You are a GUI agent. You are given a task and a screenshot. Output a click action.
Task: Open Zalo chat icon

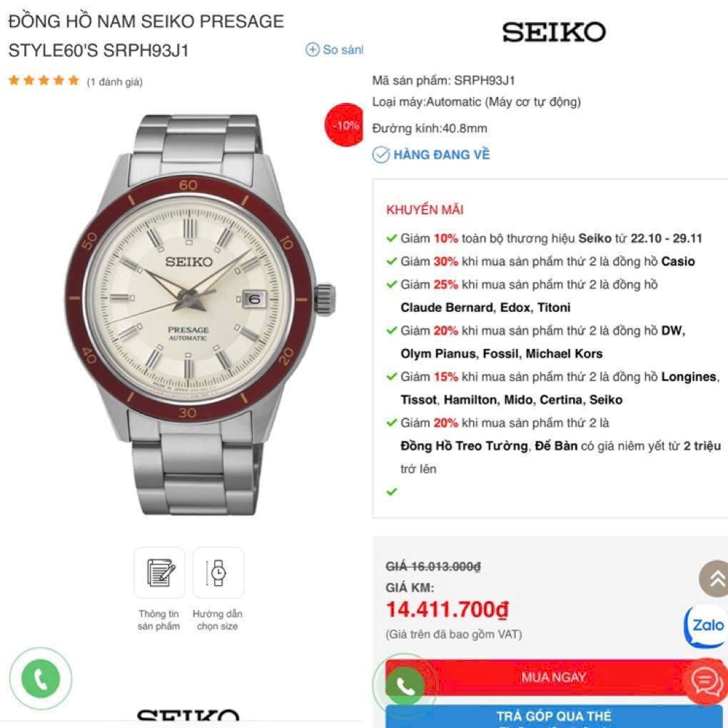[x=706, y=625]
